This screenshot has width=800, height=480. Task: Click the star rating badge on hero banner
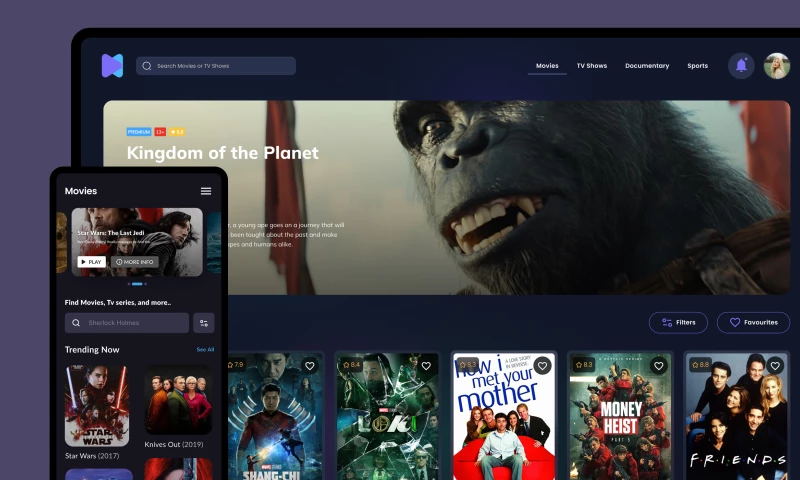tap(177, 132)
